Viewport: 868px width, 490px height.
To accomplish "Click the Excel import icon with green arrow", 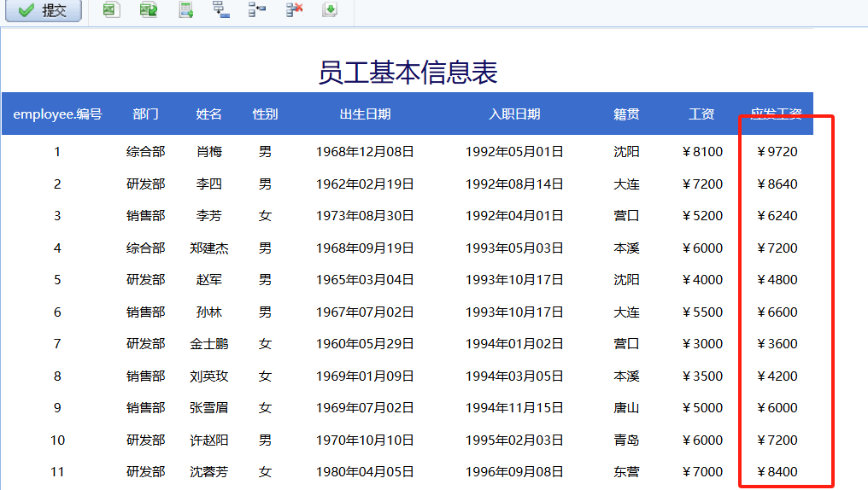I will 149,10.
